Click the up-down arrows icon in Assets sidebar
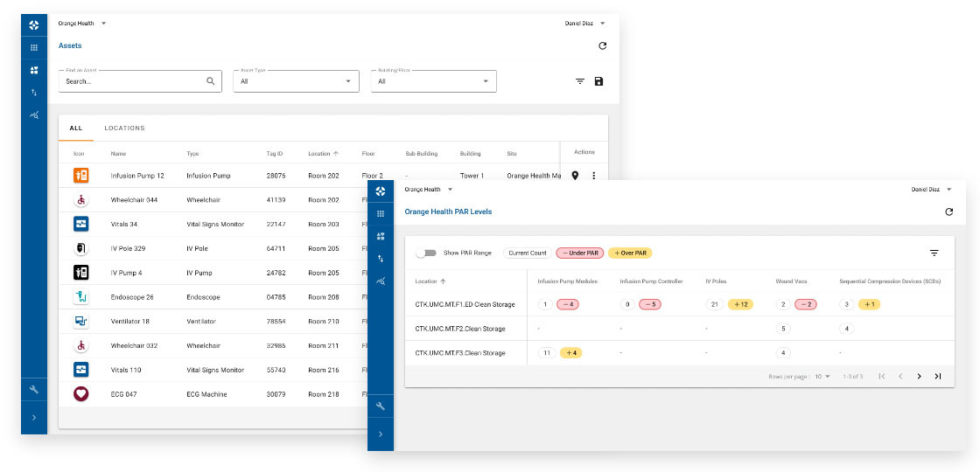Viewport: 980px width, 472px height. pos(34,93)
